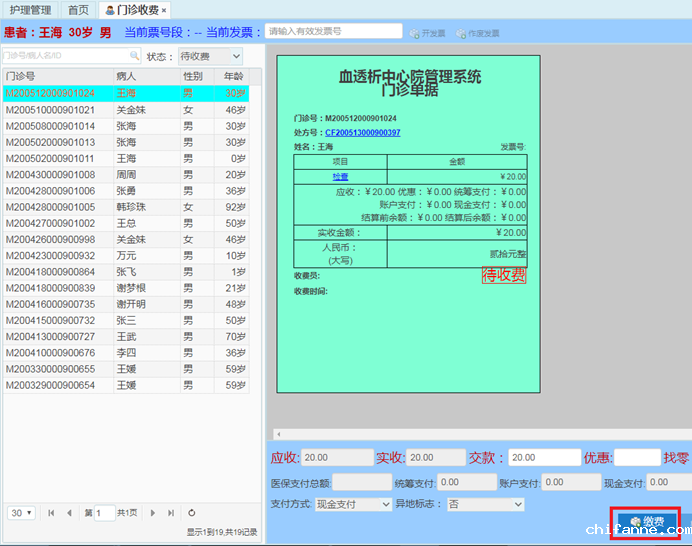Select row M200423000900932 万元
This screenshot has width=692, height=546.
126,256
